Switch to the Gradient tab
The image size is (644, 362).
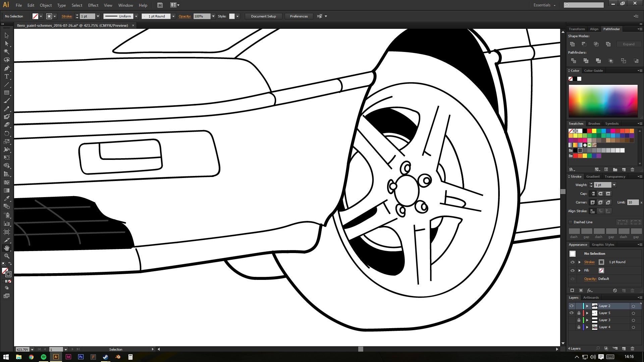click(593, 177)
